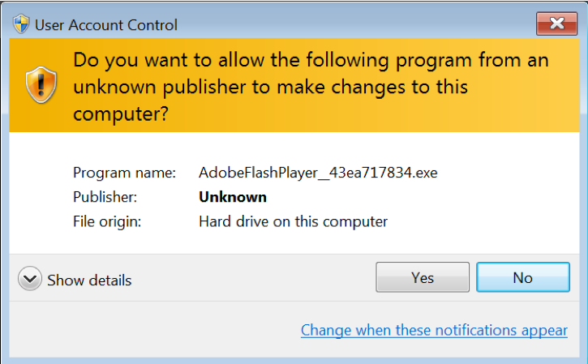Image resolution: width=588 pixels, height=364 pixels.
Task: Click the word 'computer?' in yellow banner
Action: (x=121, y=114)
